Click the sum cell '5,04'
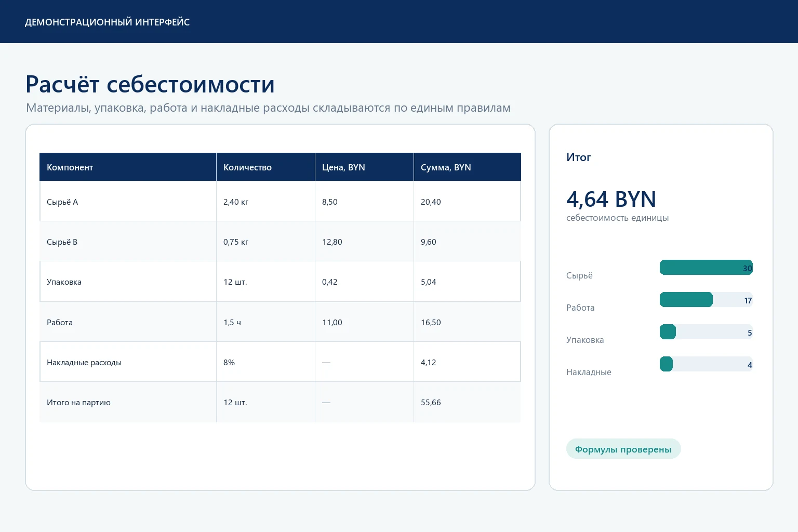Viewport: 798px width, 532px height. pyautogui.click(x=467, y=282)
